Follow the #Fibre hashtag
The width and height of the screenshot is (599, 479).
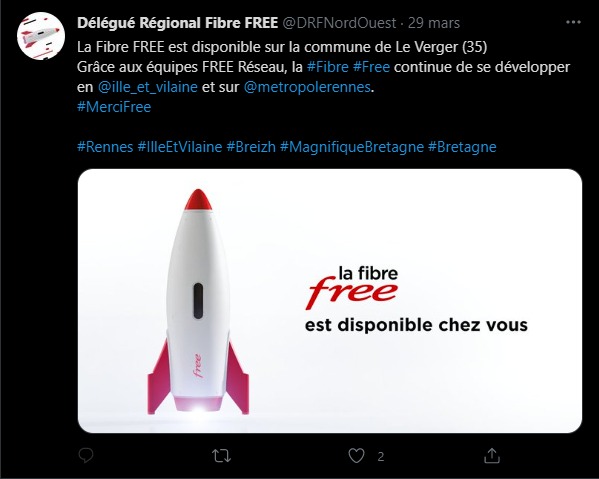[x=328, y=67]
